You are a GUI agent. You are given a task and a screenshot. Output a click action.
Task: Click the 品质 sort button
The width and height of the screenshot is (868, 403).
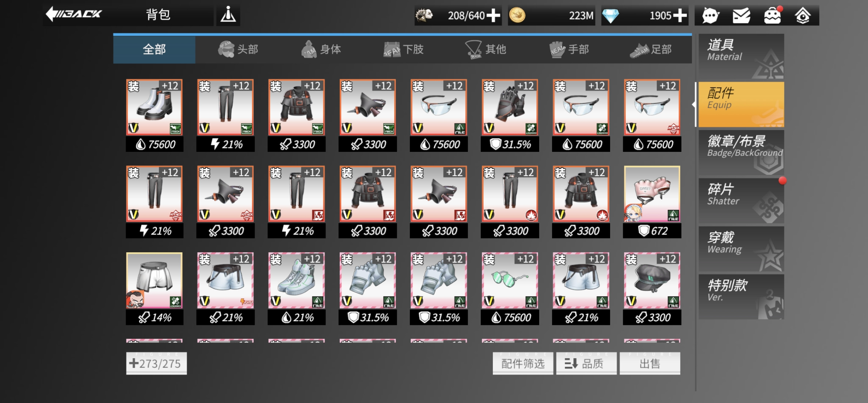pyautogui.click(x=586, y=363)
